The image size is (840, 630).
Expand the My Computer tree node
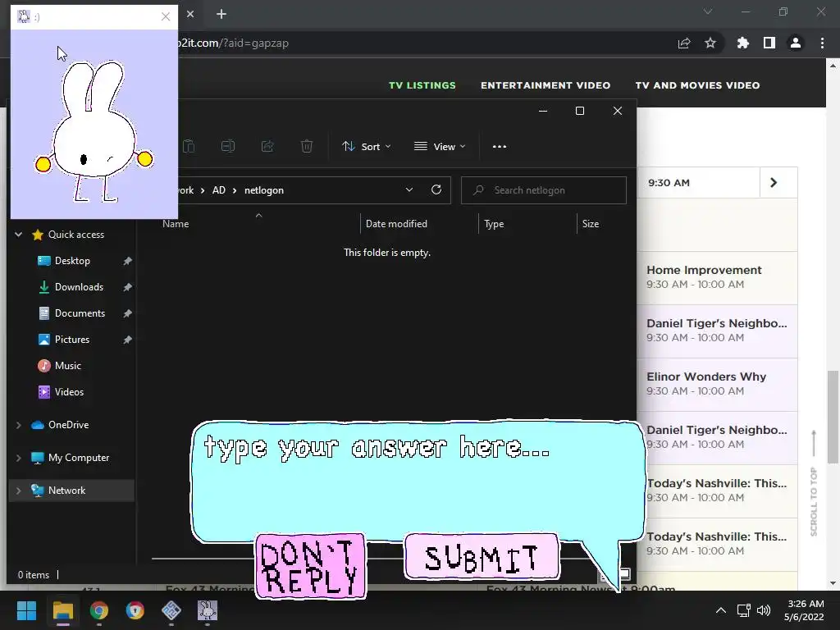click(19, 458)
